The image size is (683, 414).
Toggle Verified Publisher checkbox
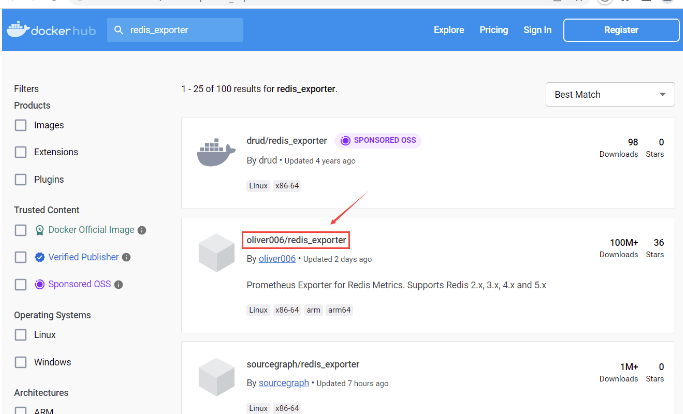[x=20, y=257]
